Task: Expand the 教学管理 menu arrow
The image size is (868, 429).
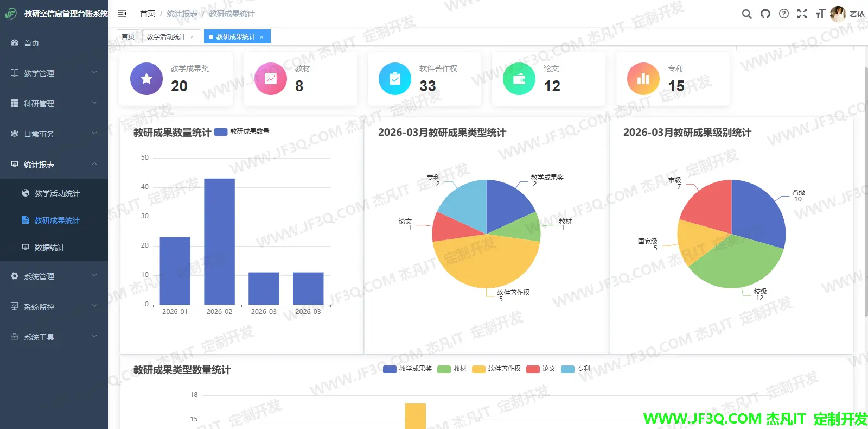Action: [x=94, y=72]
